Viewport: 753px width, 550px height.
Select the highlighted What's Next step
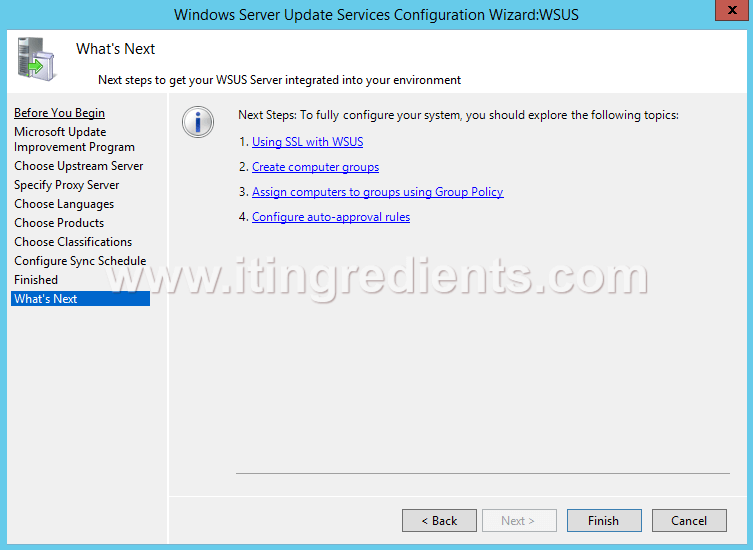pyautogui.click(x=80, y=299)
